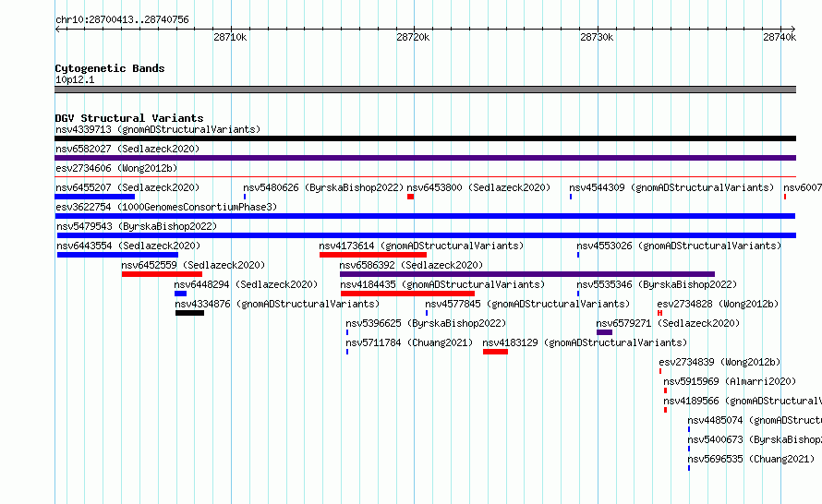Open nsv5480626 (ByrskaBishop2022) label

tap(323, 187)
